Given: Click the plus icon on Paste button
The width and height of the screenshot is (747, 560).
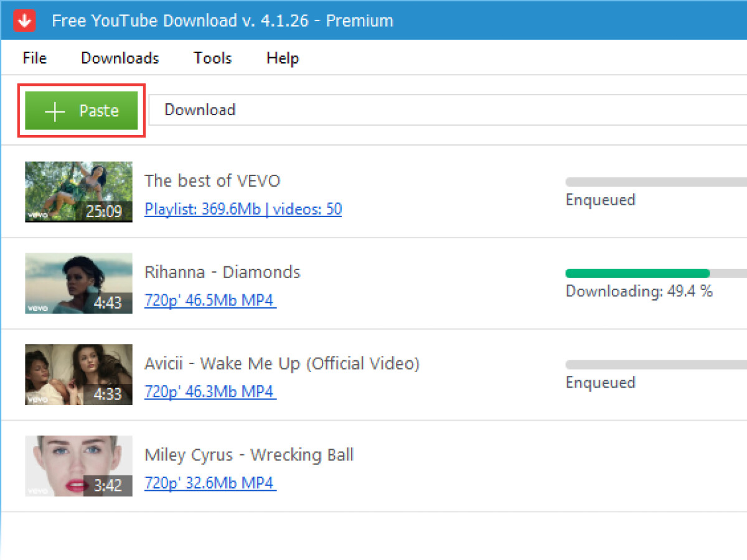Looking at the screenshot, I should point(55,111).
